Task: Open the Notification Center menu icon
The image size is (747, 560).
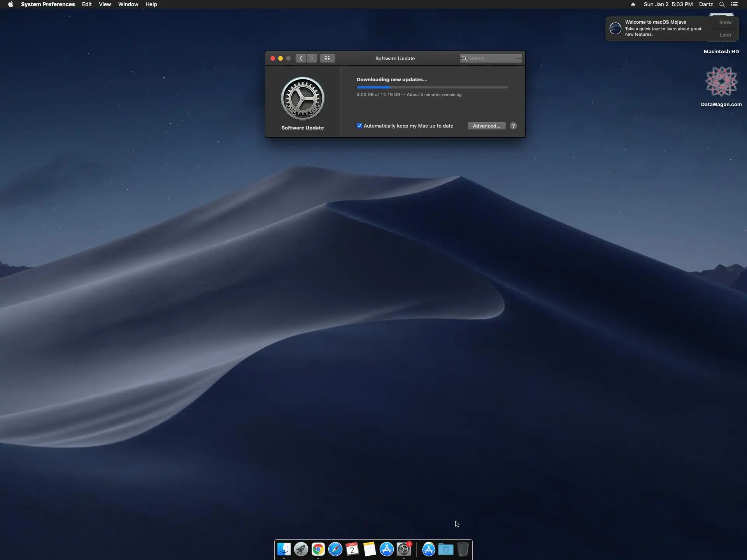Action: [x=734, y=4]
